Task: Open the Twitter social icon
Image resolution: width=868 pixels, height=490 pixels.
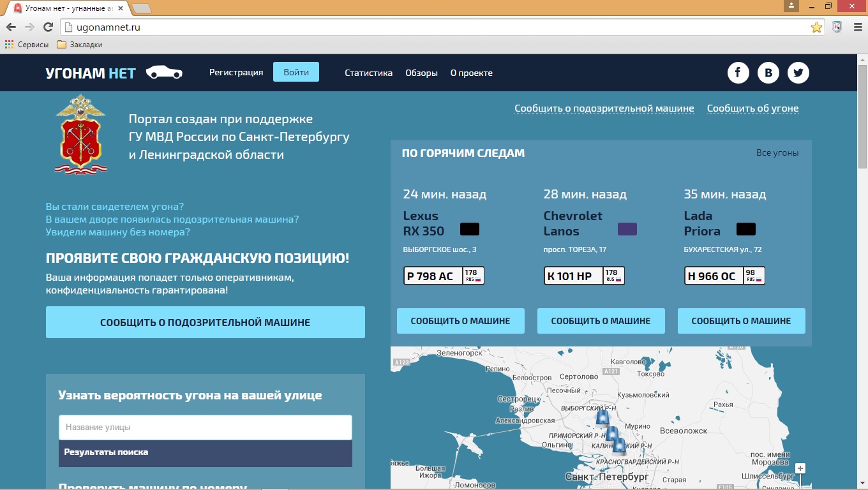Action: point(798,73)
